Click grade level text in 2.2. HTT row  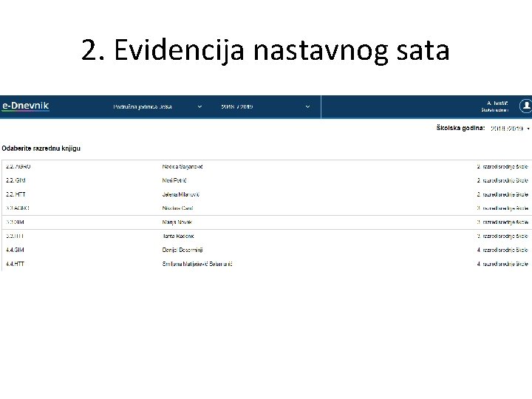502,194
